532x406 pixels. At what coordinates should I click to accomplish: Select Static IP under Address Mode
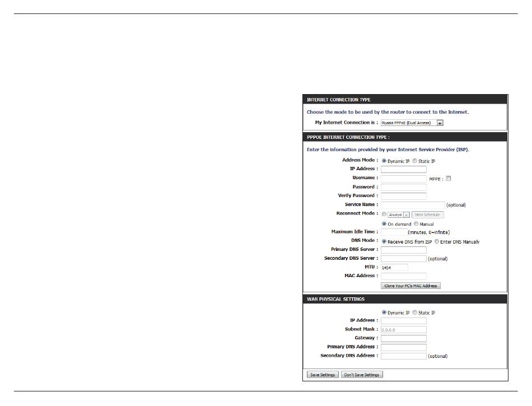click(x=414, y=161)
